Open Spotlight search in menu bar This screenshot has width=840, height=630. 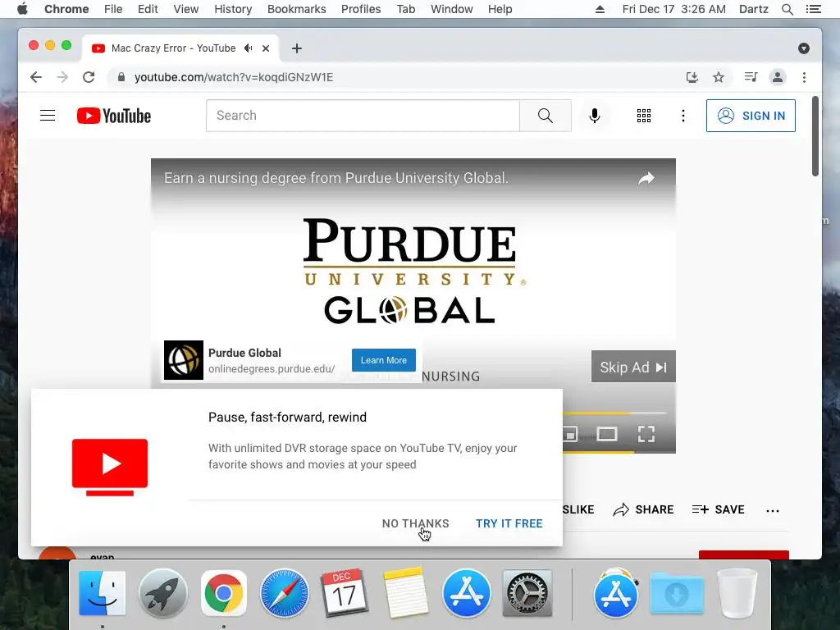[x=787, y=9]
